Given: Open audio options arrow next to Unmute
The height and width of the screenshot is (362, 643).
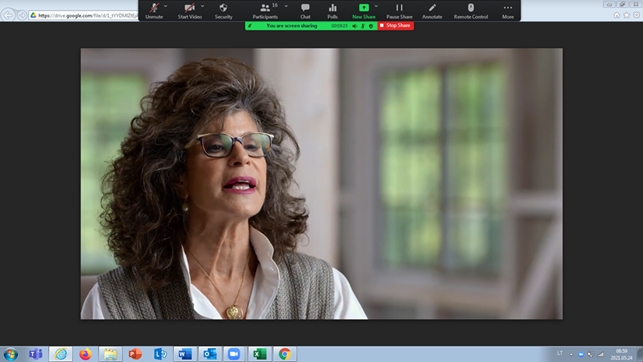Looking at the screenshot, I should click(x=166, y=6).
